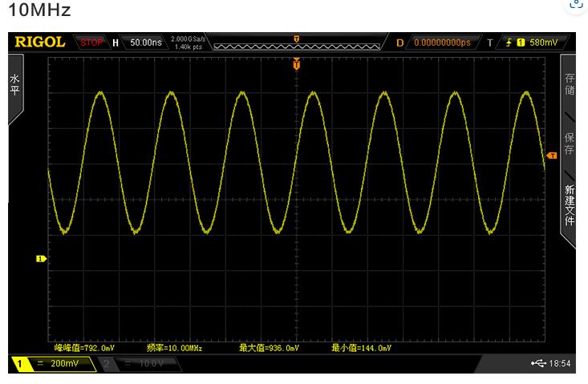
Task: Click the 2.000GSa/s sample rate readout
Action: tap(187, 39)
